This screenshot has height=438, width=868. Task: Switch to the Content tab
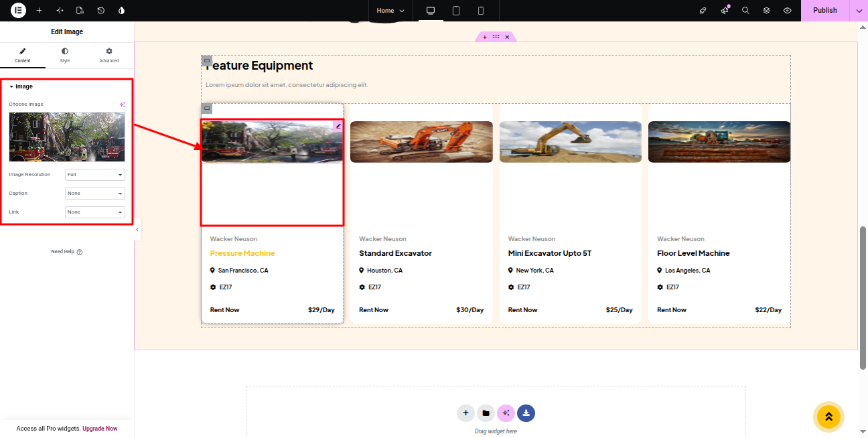(x=23, y=56)
